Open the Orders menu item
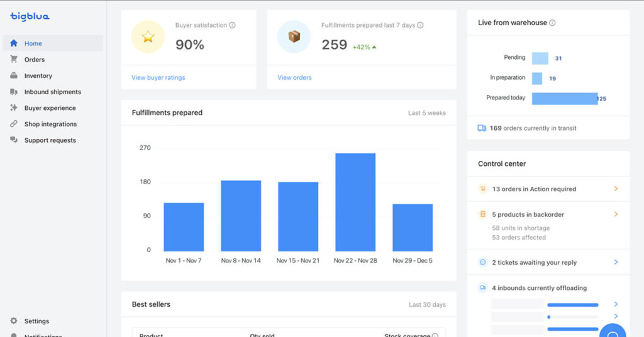644x337 pixels. click(x=35, y=60)
